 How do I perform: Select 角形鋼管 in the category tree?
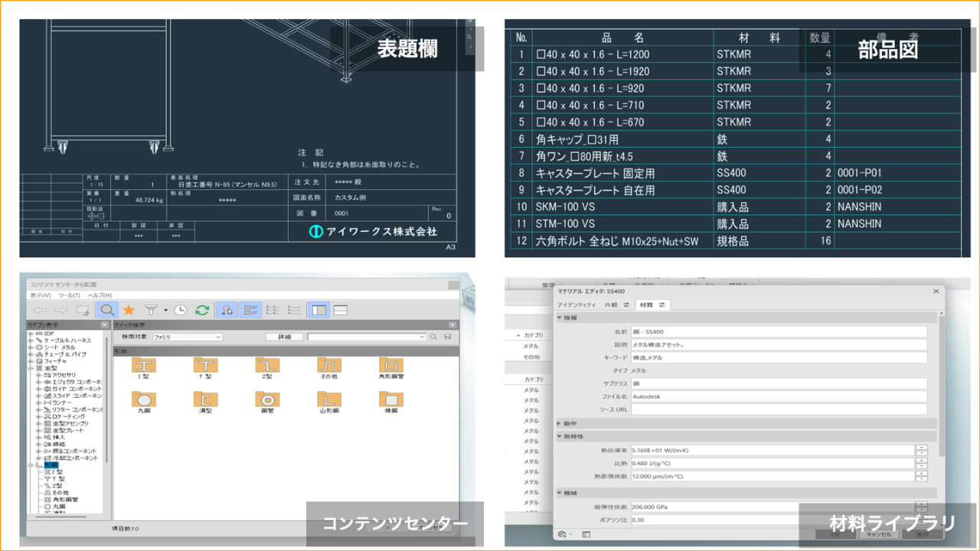(x=65, y=499)
